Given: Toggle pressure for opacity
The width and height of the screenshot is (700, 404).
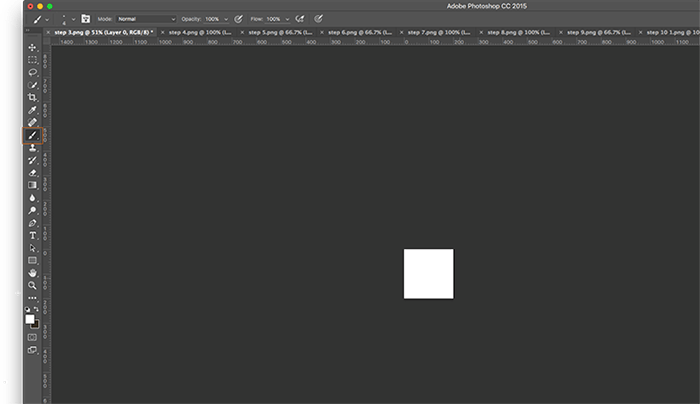Looking at the screenshot, I should tap(239, 19).
